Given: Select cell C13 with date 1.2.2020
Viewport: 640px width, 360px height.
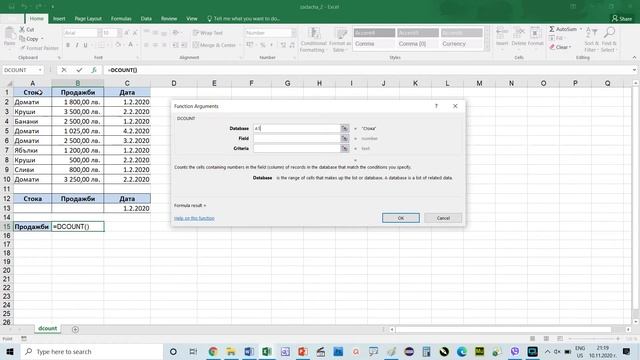Looking at the screenshot, I should [127, 208].
